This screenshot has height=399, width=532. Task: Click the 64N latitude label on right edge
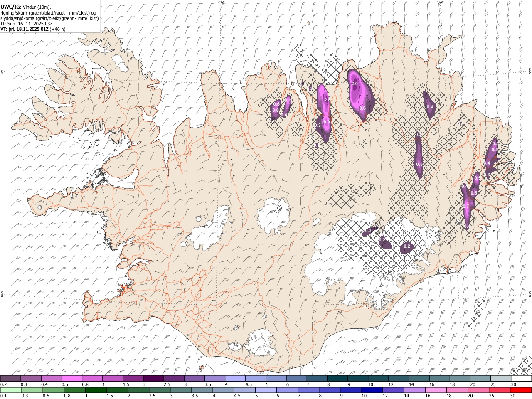point(530,294)
